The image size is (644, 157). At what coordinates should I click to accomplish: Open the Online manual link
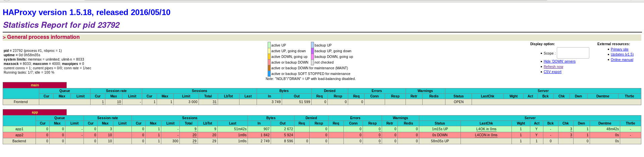pyautogui.click(x=622, y=60)
